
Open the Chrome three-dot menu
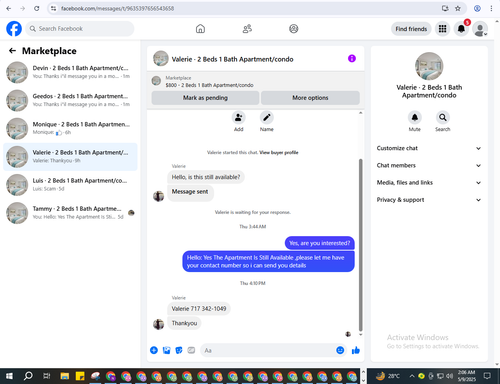point(491,8)
